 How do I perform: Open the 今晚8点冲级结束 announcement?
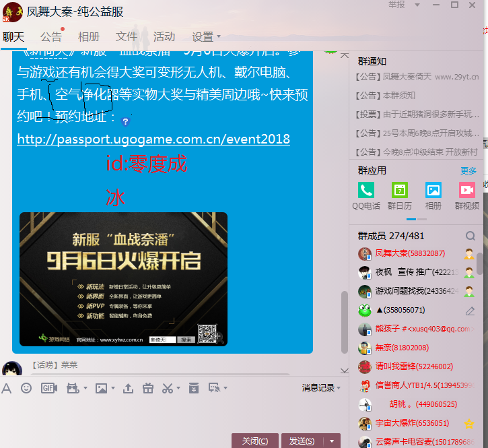tap(417, 152)
